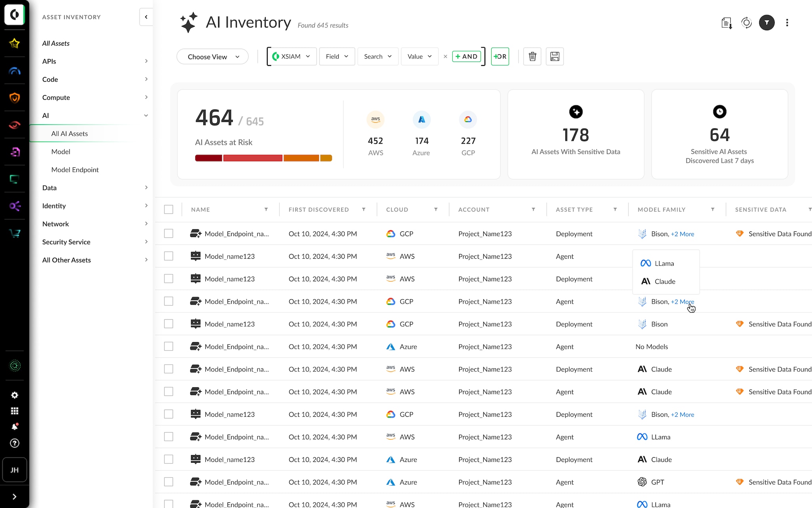Click the refresh/sync icon near the filter
Image resolution: width=812 pixels, height=508 pixels.
tap(747, 23)
